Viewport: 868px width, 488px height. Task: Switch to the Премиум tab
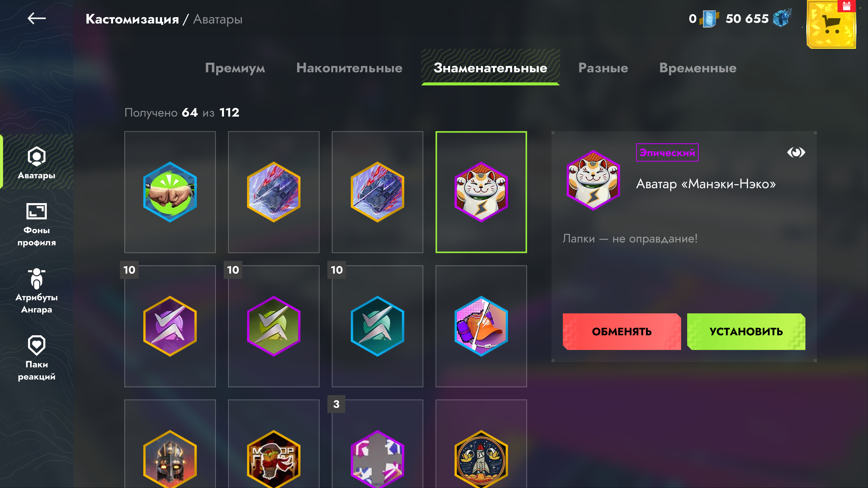tap(235, 68)
